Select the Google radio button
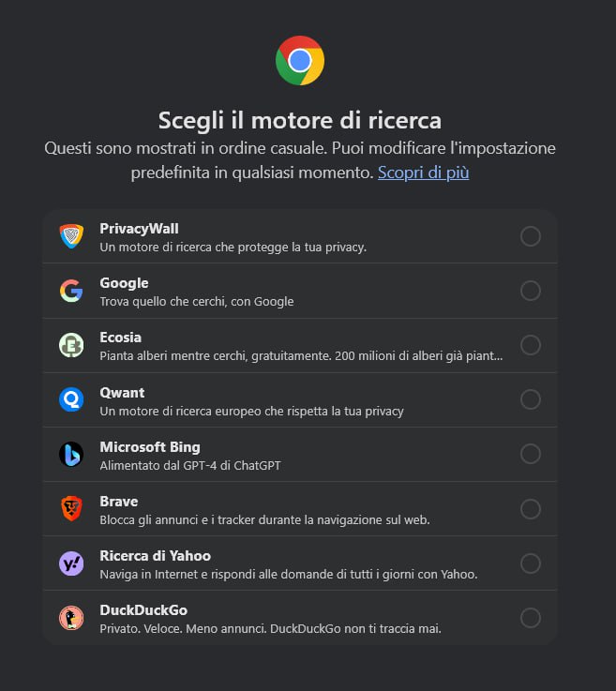Viewport: 616px width, 691px height. pos(531,291)
